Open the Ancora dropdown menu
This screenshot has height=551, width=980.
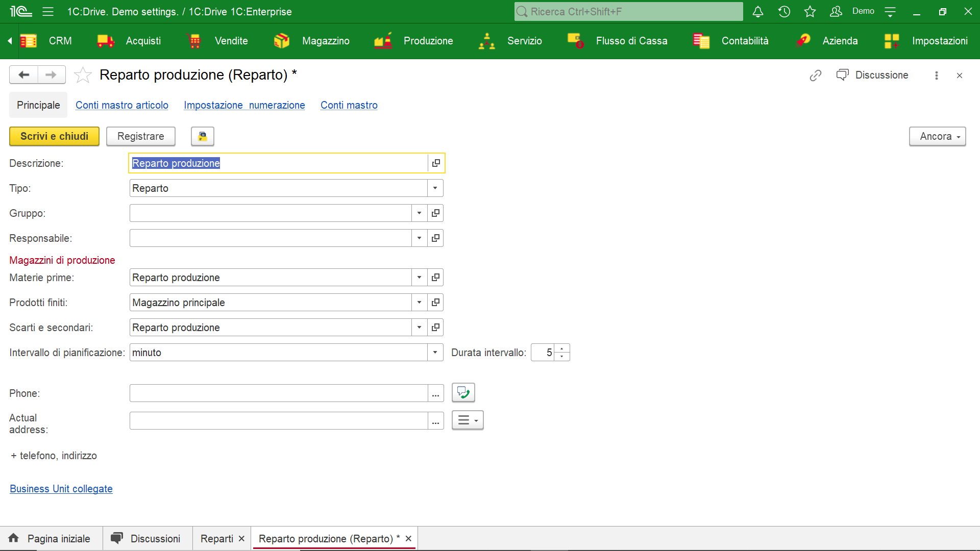point(938,136)
